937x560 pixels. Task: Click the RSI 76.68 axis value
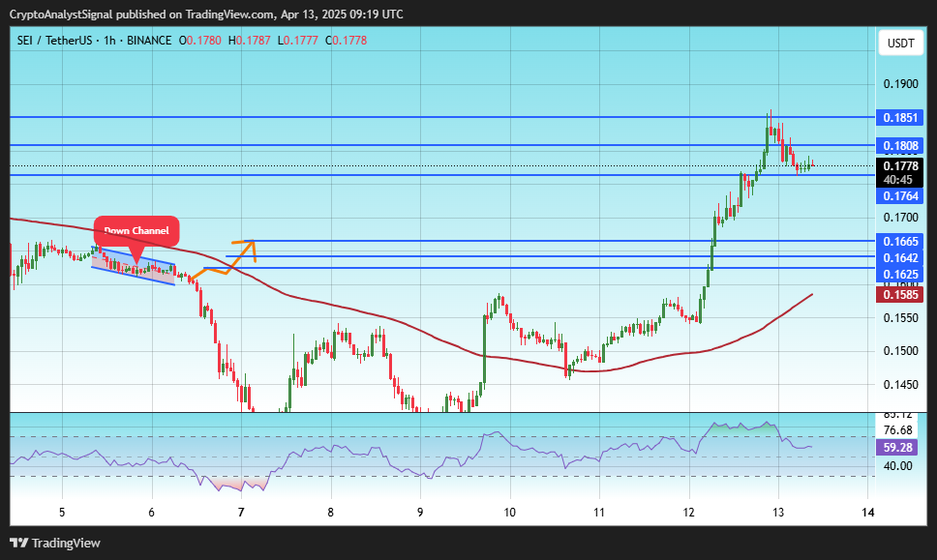[897, 430]
